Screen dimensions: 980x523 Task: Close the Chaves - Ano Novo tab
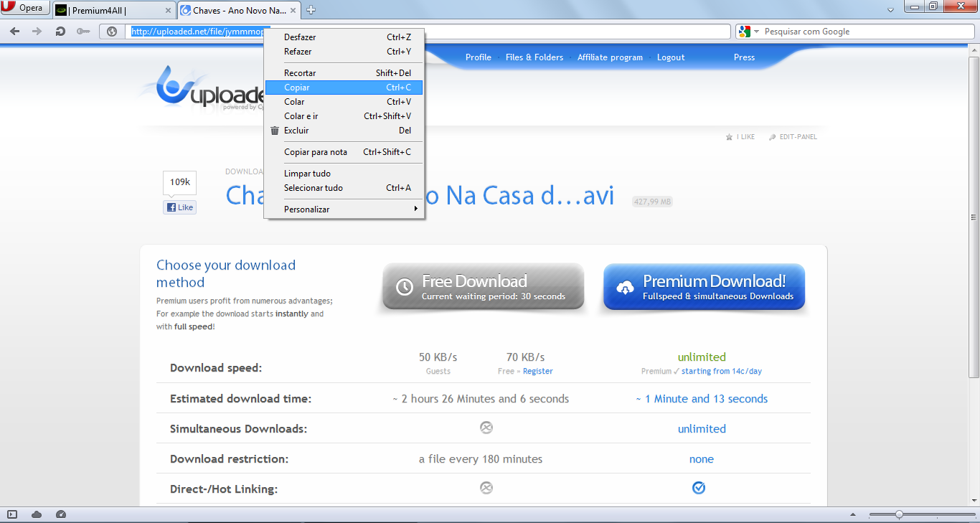(x=294, y=11)
